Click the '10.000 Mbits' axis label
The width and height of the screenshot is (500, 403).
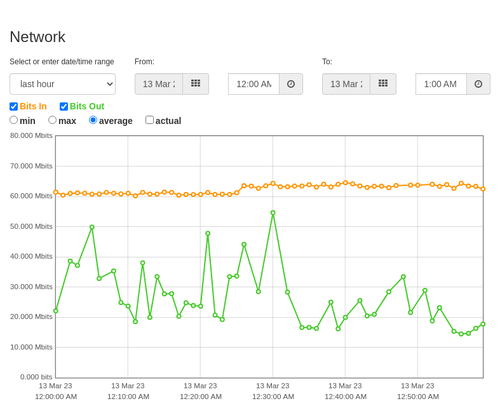pos(31,347)
